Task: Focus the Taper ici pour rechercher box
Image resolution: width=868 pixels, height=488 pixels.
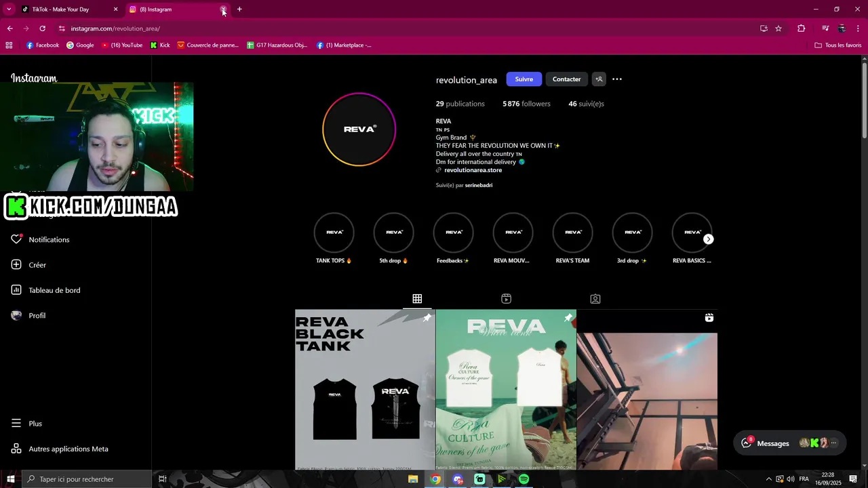Action: [86, 479]
